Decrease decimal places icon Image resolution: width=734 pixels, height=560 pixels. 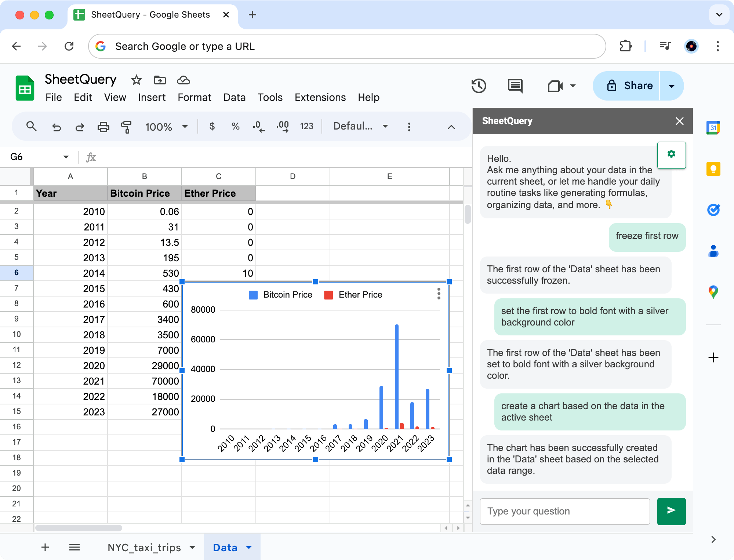coord(259,127)
